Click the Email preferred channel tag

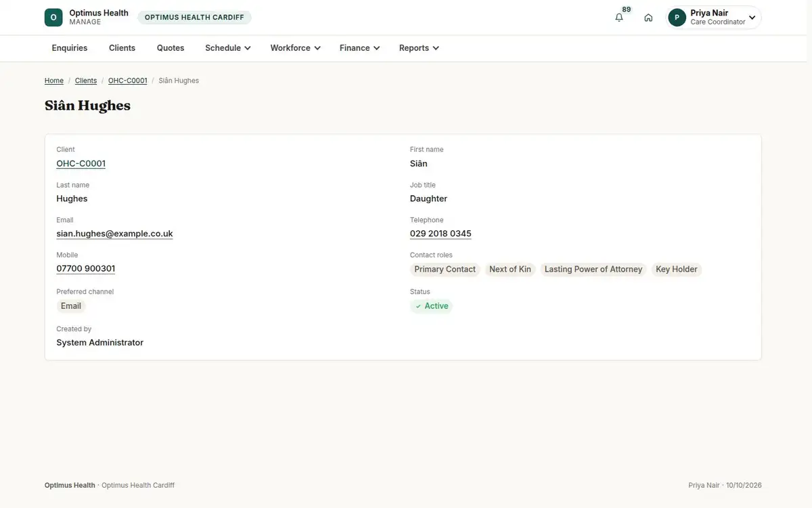pos(71,306)
